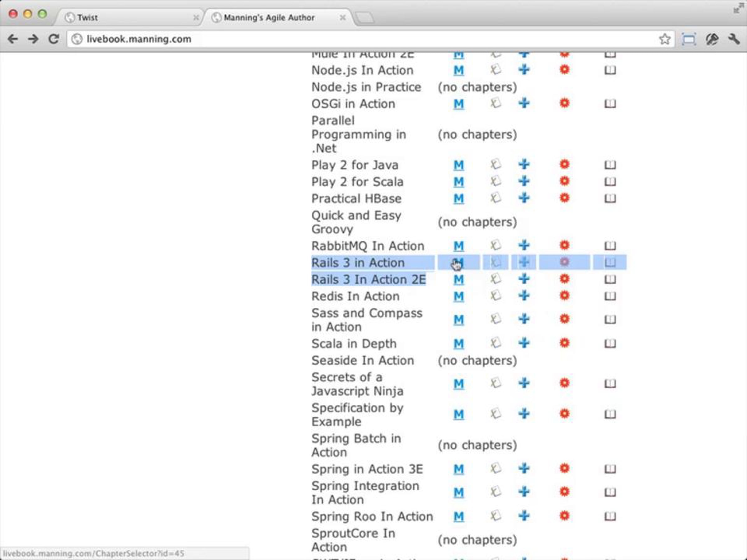
Task: Open the M link for Practical HBase
Action: (x=458, y=198)
